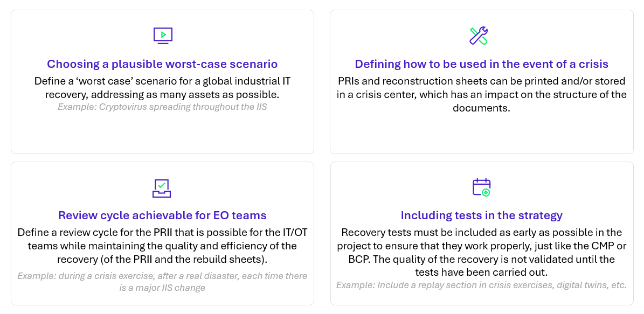Select 'Defining how to be used' heading

click(481, 64)
